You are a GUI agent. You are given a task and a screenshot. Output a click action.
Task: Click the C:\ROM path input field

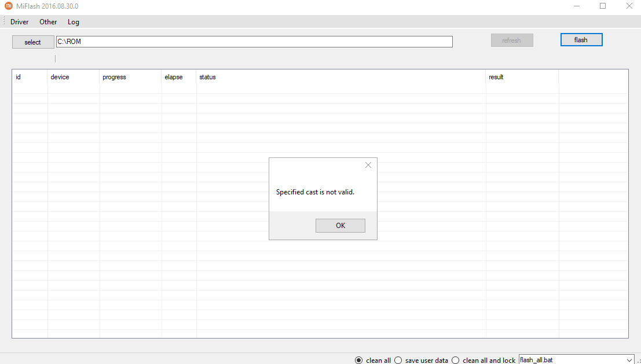coord(254,42)
